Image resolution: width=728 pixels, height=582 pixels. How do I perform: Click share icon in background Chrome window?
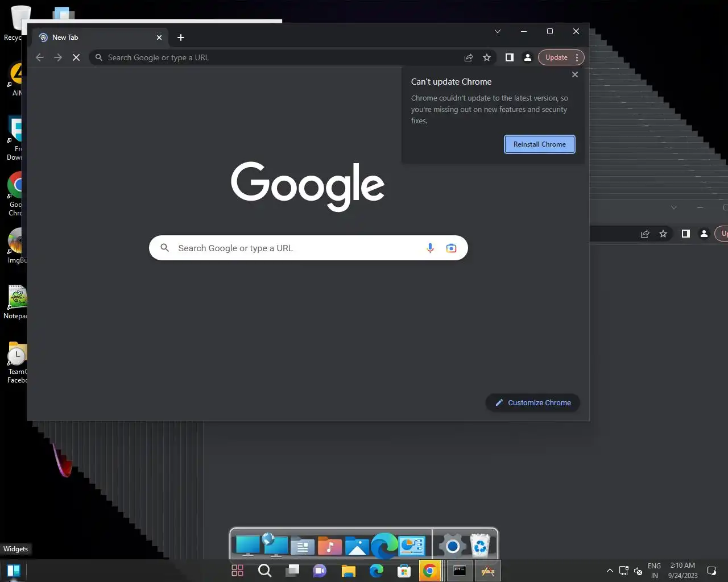click(x=645, y=234)
